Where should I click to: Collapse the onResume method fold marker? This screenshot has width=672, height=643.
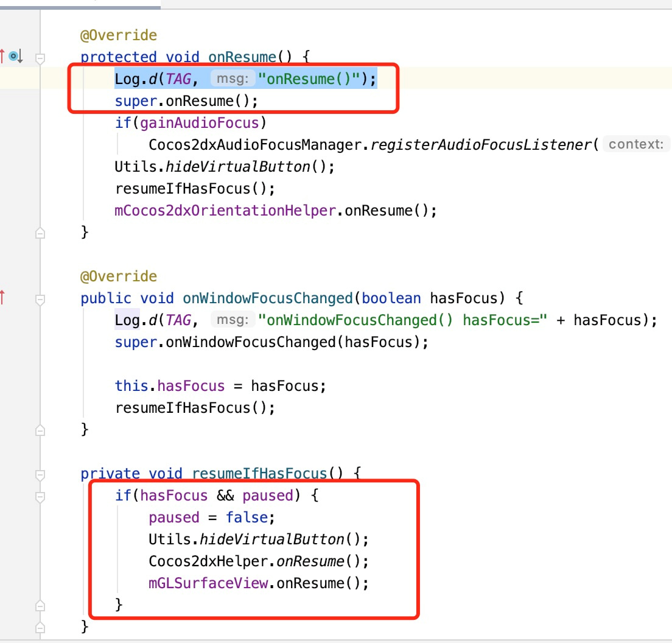coord(40,58)
